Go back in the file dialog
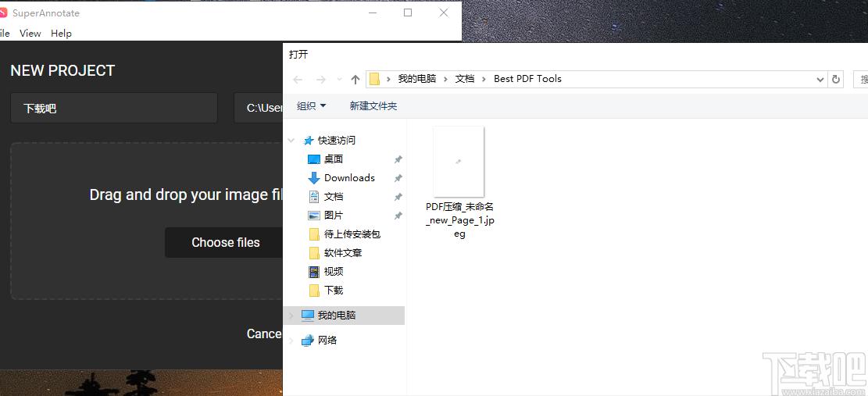 tap(298, 79)
